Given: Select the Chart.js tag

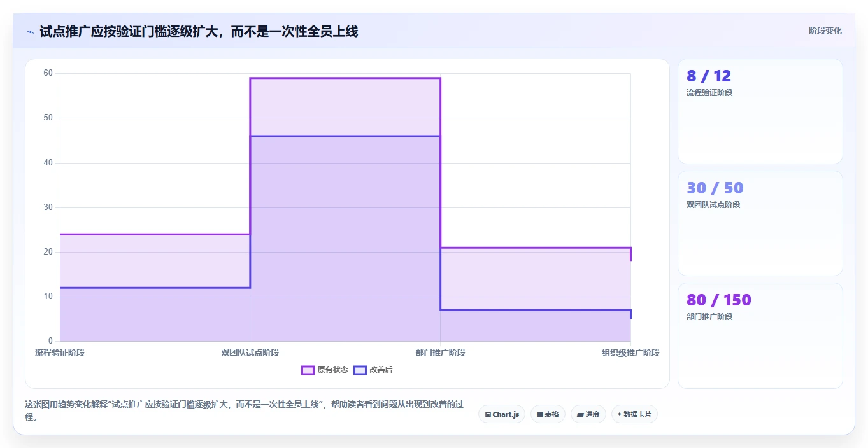Looking at the screenshot, I should coord(502,414).
